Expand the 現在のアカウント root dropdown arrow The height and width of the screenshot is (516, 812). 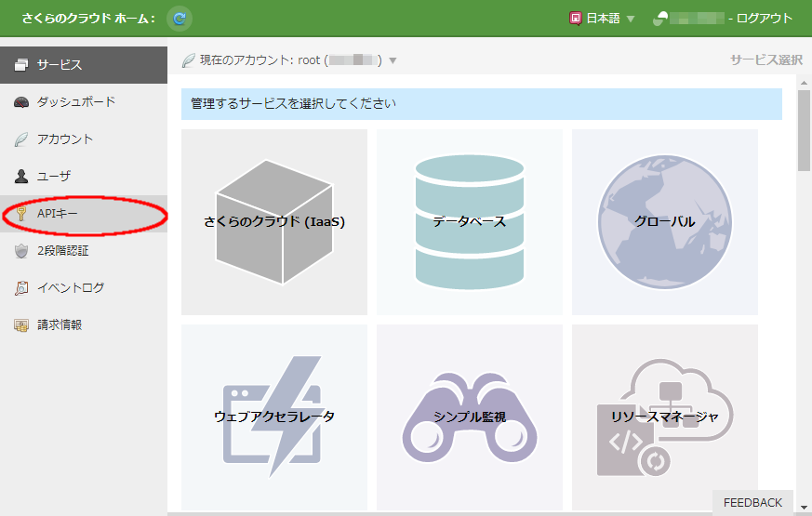point(393,60)
